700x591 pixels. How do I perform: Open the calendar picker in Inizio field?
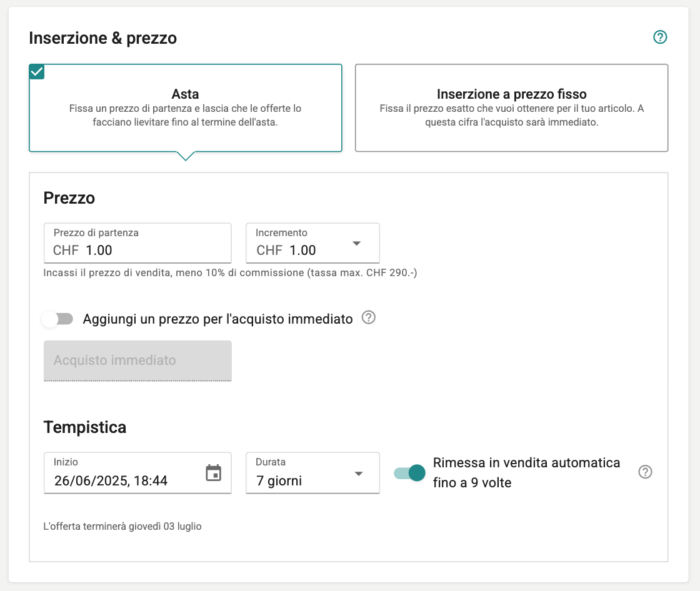pos(213,473)
